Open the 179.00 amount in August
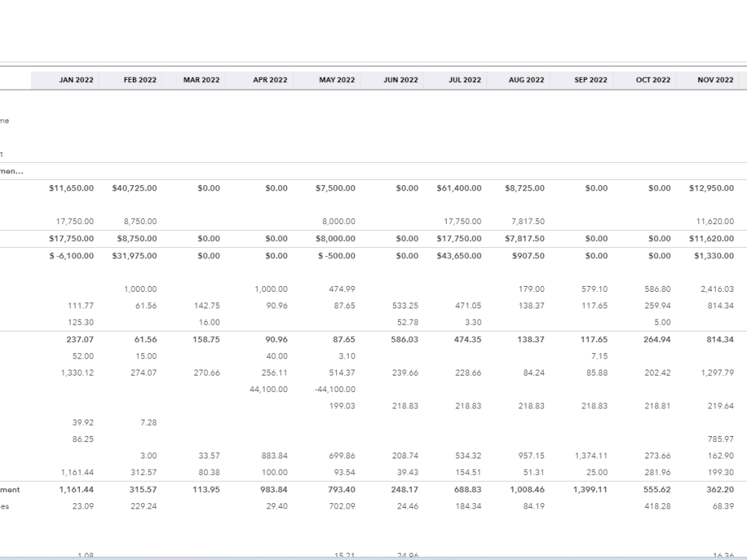The image size is (747, 560). [531, 289]
